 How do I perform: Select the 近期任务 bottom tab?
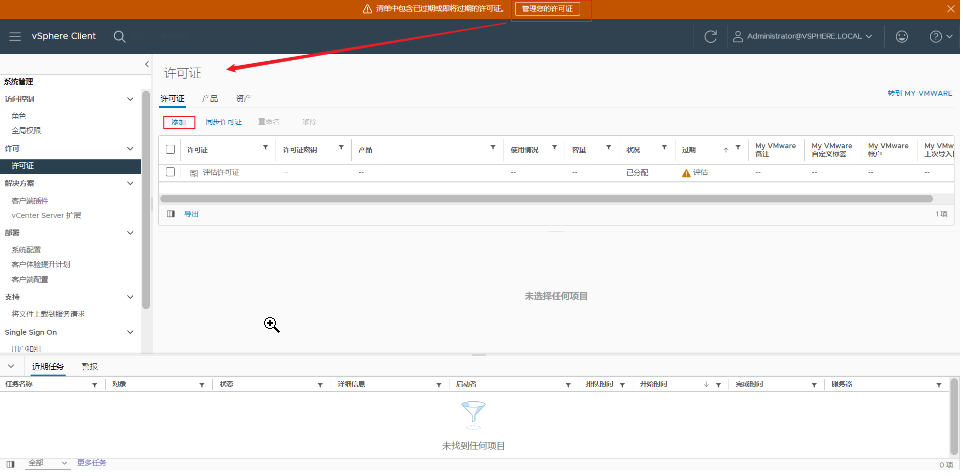(48, 367)
